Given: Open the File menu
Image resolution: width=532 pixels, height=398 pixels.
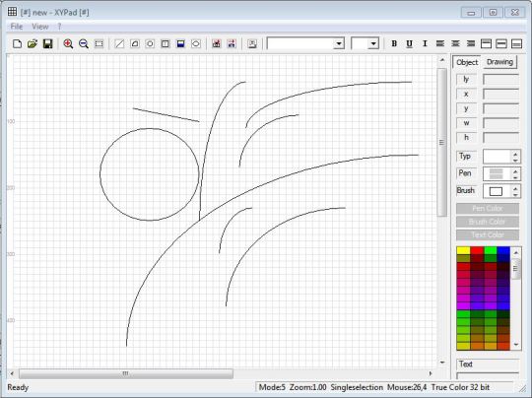Looking at the screenshot, I should pos(17,27).
